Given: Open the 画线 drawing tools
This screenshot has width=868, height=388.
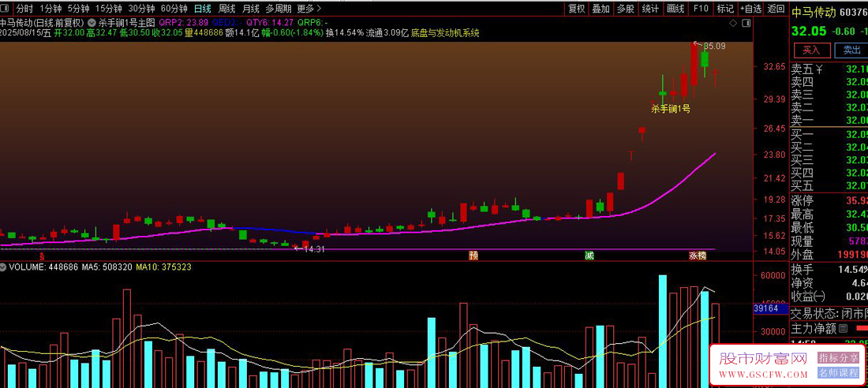Looking at the screenshot, I should (675, 9).
